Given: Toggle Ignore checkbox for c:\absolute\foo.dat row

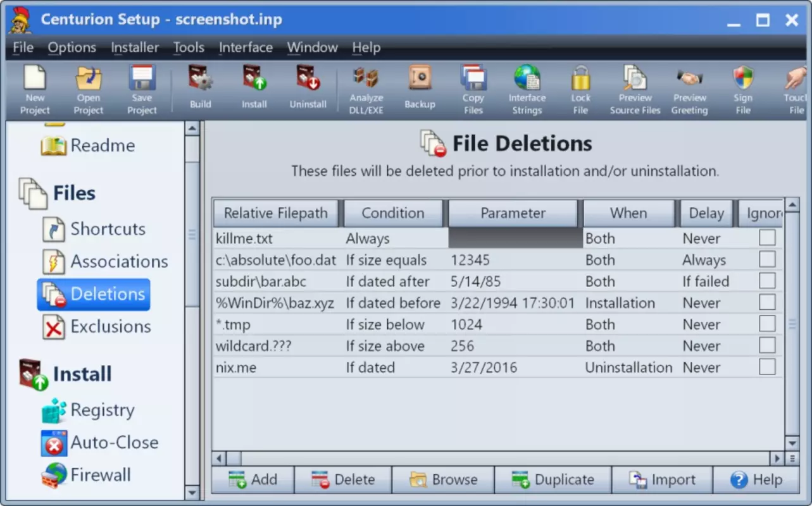Looking at the screenshot, I should click(767, 259).
